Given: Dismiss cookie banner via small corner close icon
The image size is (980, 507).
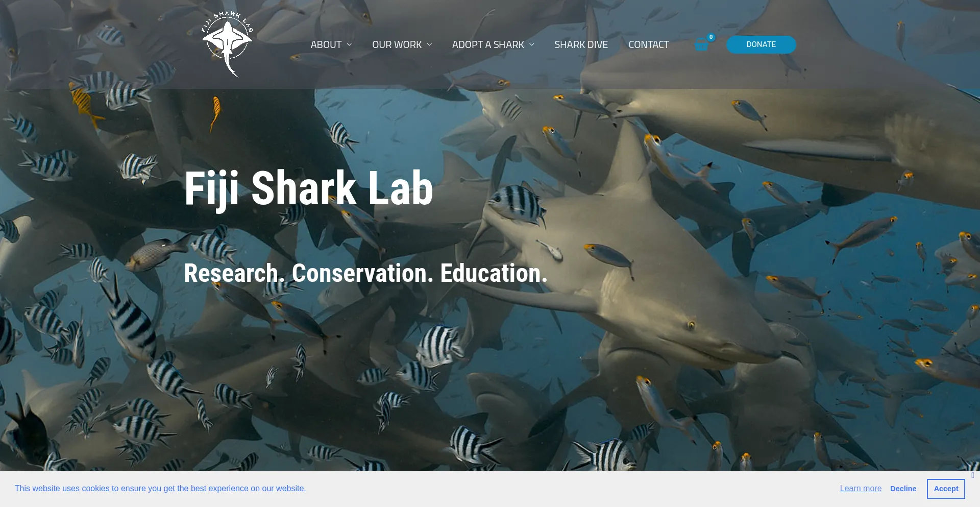Looking at the screenshot, I should (973, 475).
